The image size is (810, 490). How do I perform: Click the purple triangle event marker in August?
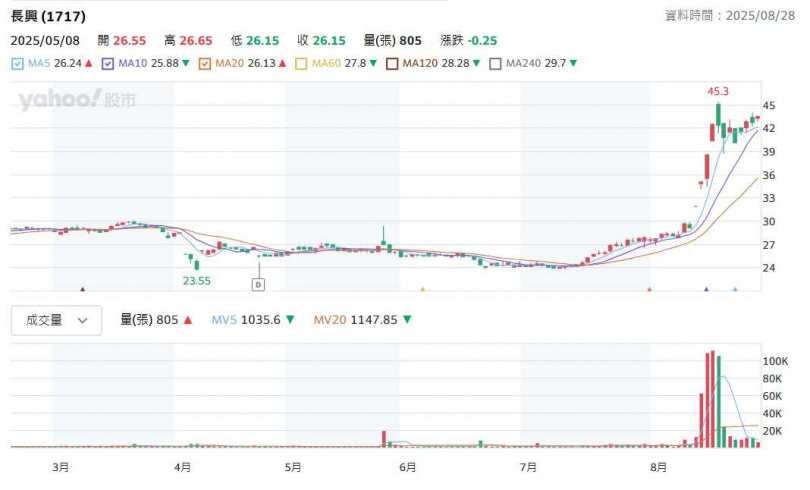706,289
